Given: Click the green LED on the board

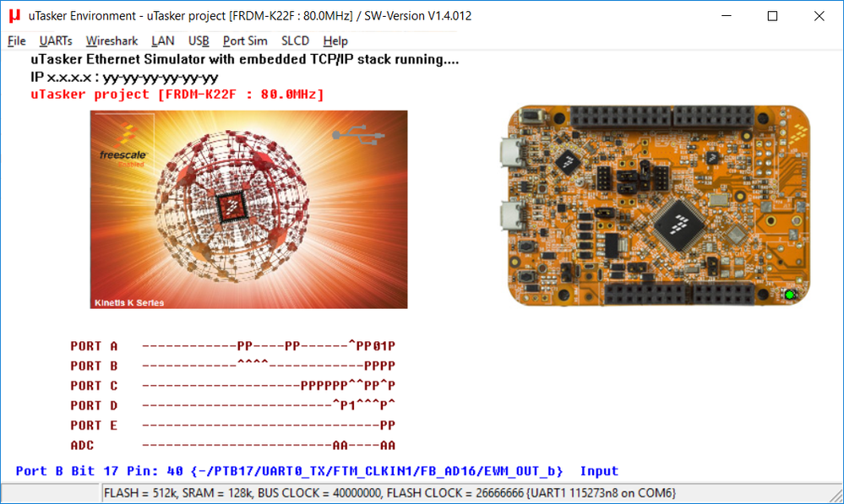Looking at the screenshot, I should tap(790, 295).
